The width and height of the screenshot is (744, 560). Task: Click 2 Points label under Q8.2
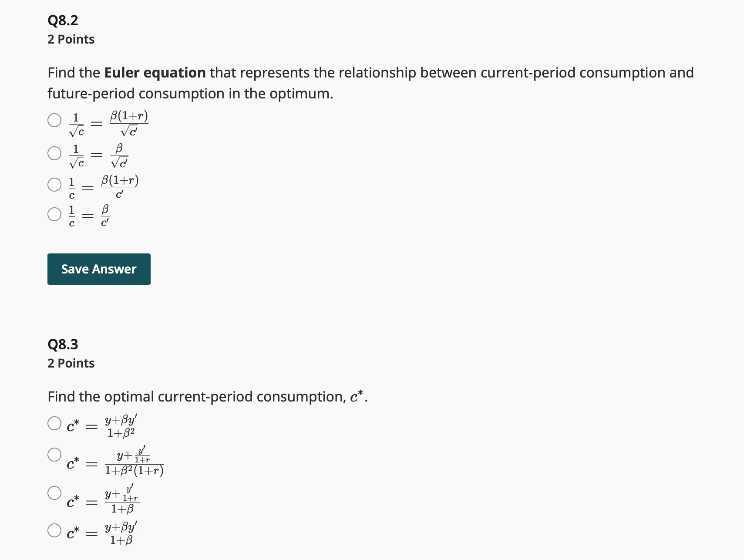[71, 39]
